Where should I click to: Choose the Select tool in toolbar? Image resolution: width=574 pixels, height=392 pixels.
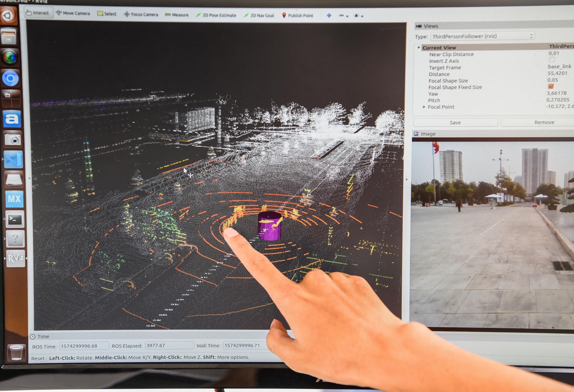click(107, 13)
